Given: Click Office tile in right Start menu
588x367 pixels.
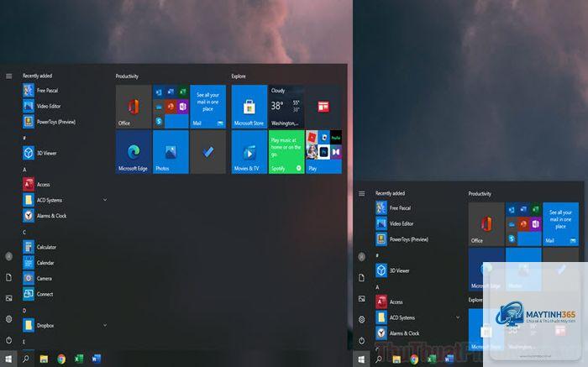Looking at the screenshot, I should point(486,224).
